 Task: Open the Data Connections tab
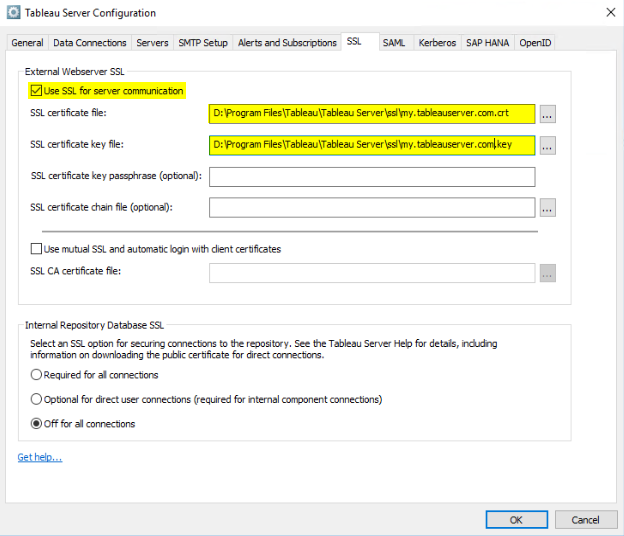point(90,43)
